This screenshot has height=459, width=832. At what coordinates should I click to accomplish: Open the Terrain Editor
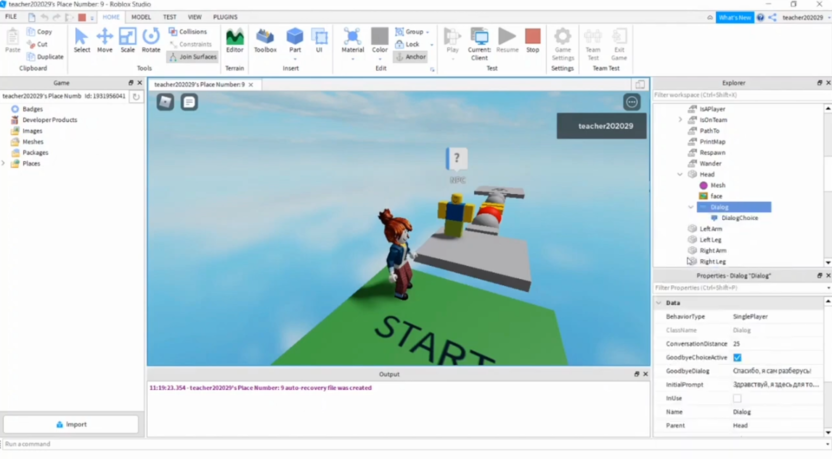(x=234, y=40)
